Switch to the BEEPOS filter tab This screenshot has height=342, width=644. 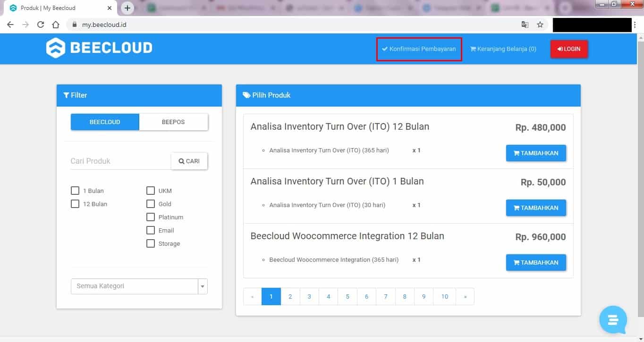[x=173, y=122]
